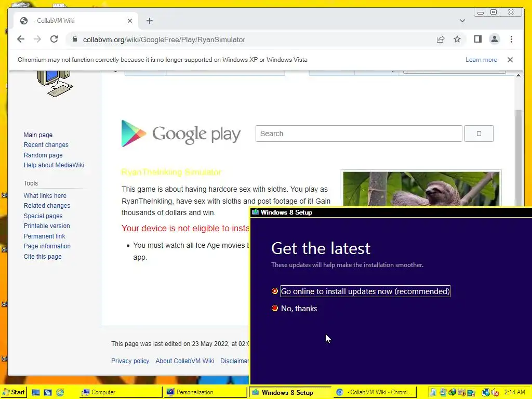532x399 pixels.
Task: Open the Main page sidebar link
Action: tap(38, 135)
